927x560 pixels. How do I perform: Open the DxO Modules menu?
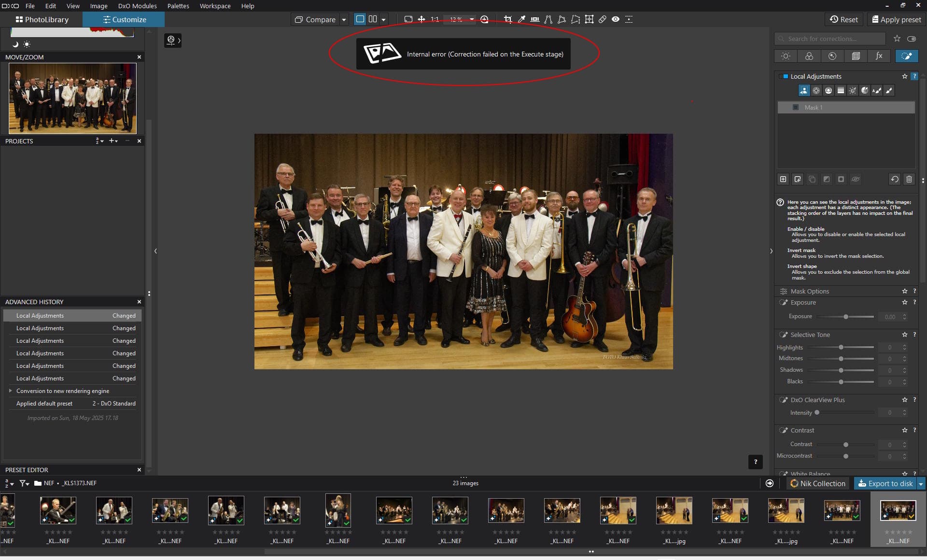coord(137,6)
